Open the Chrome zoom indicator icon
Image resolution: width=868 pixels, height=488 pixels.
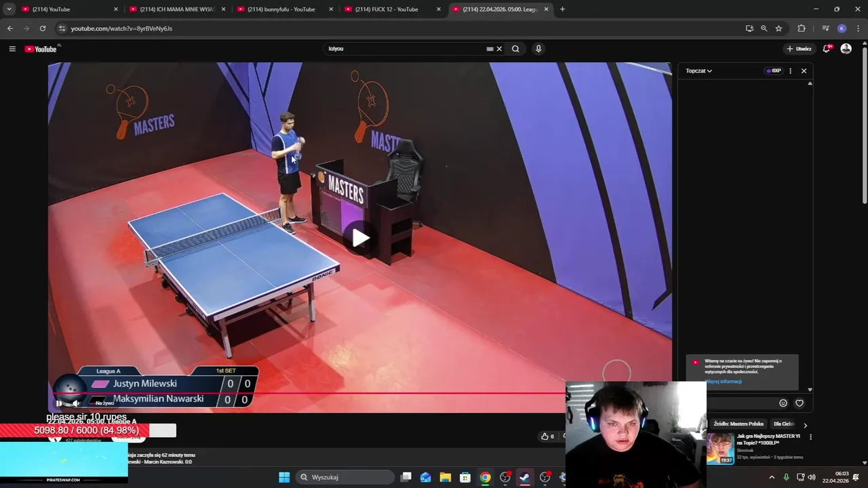(764, 28)
